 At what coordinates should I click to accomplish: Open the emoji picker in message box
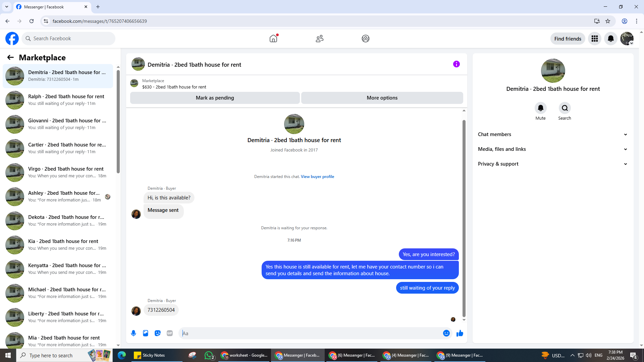click(446, 333)
